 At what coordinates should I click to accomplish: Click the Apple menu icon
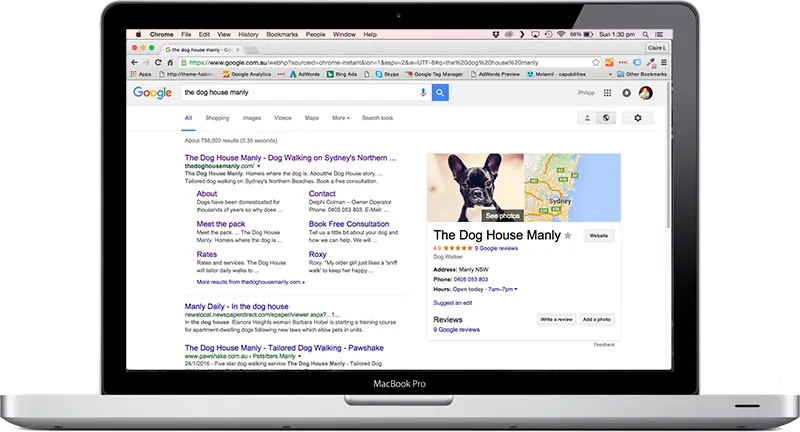(x=138, y=34)
